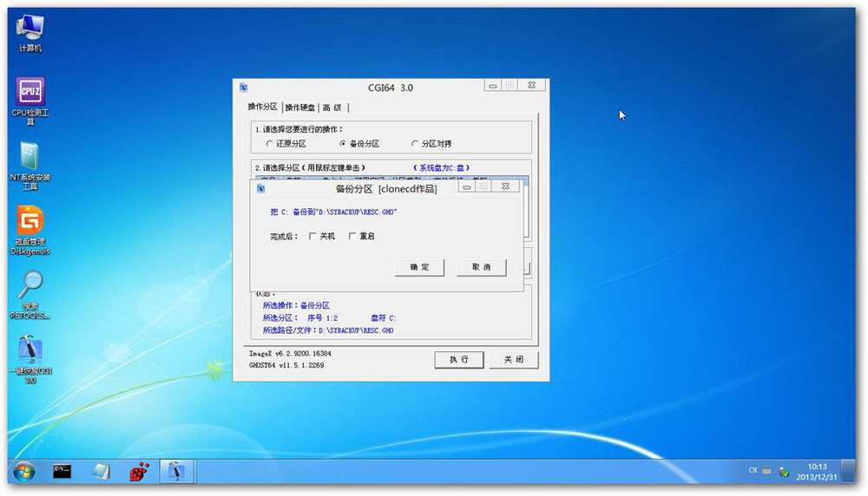This screenshot has width=868, height=496.
Task: Open the 计算机 desktop icon
Action: [30, 34]
